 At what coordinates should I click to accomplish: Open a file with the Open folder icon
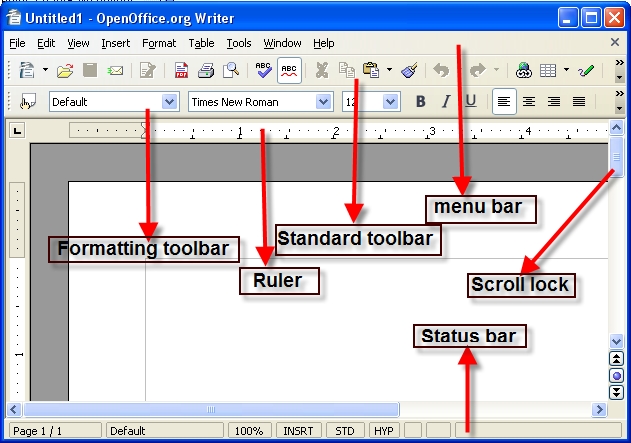tap(65, 71)
